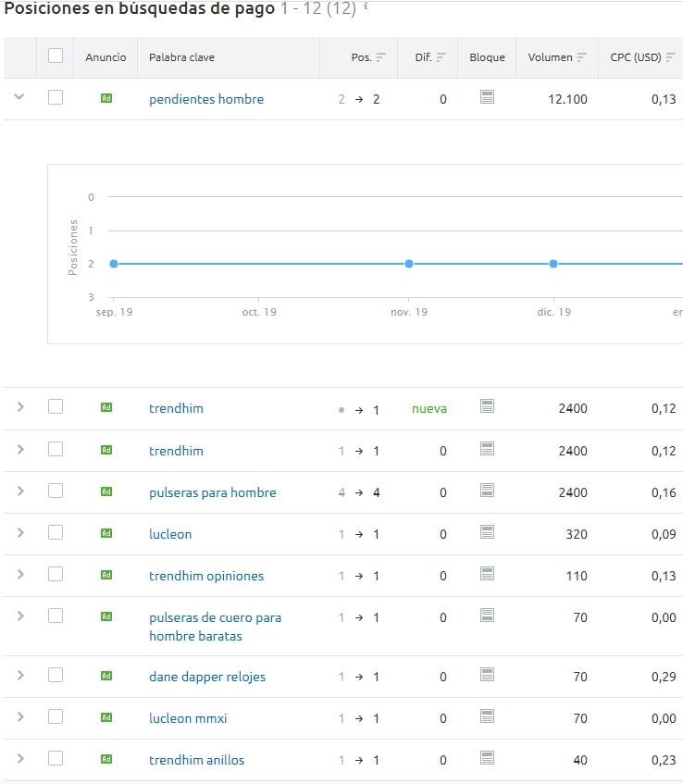Viewport: 683px width, 784px height.
Task: Select the chart data point at nov. 19
Action: (409, 264)
